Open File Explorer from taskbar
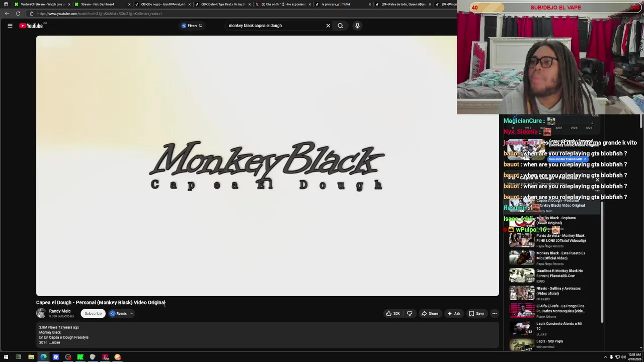This screenshot has height=362, width=644. 31,357
